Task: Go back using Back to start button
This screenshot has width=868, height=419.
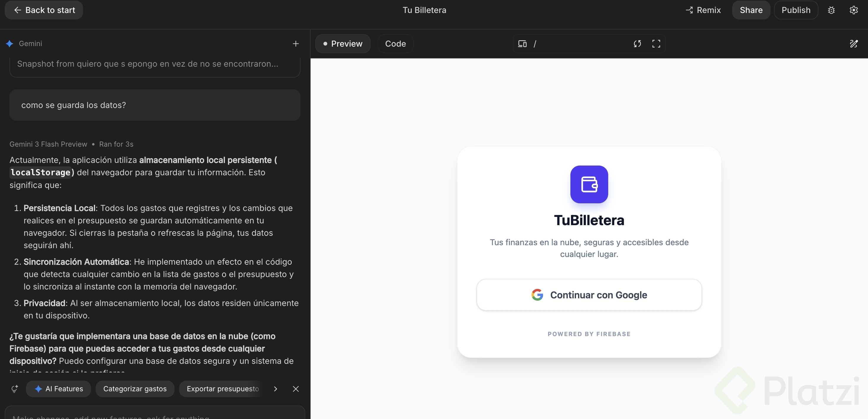Action: [x=44, y=10]
